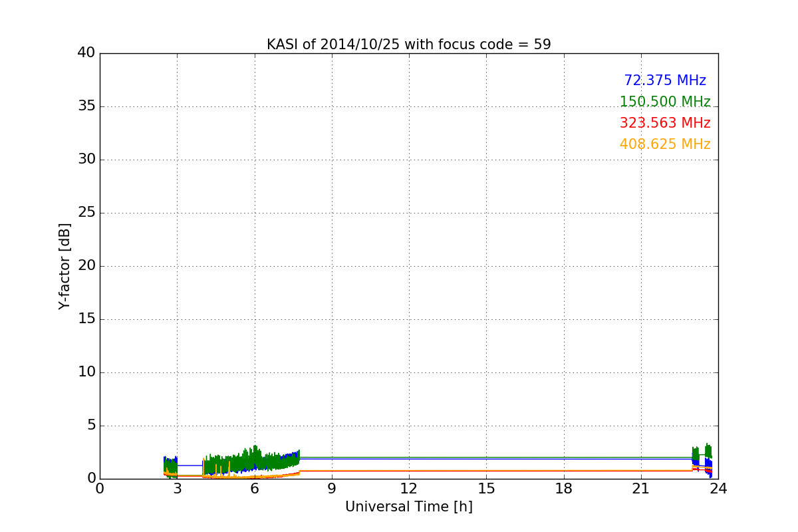Click the Y-factor [dB] axis label
Image resolution: width=798 pixels, height=532 pixels.
coord(65,266)
